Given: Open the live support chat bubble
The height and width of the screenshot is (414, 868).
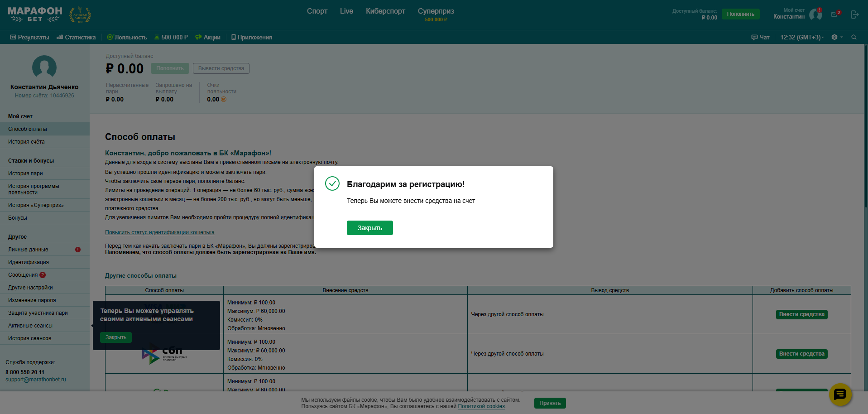Looking at the screenshot, I should click(x=840, y=394).
